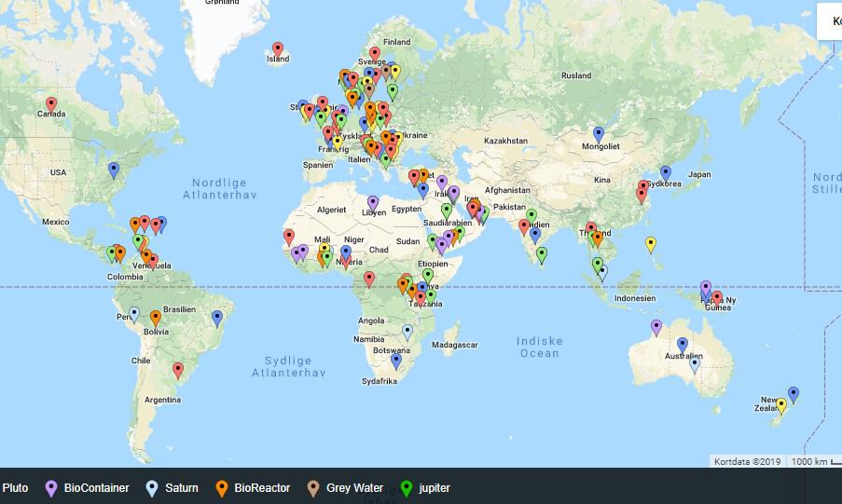Click the yellow pin near the Philippines
Screen dimensions: 842x504
[x=650, y=245]
